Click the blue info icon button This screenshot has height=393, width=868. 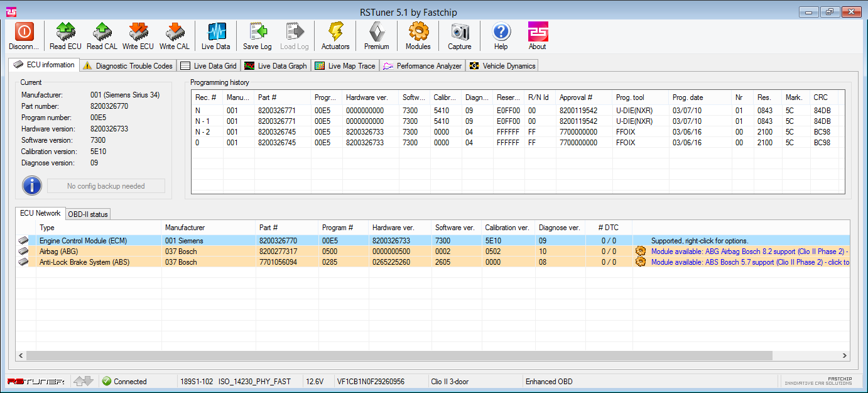click(32, 185)
